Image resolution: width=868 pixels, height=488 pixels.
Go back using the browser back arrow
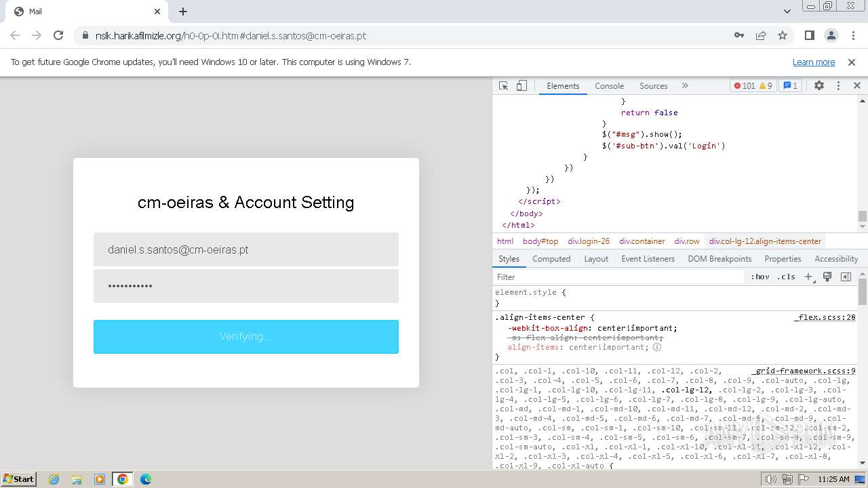15,35
